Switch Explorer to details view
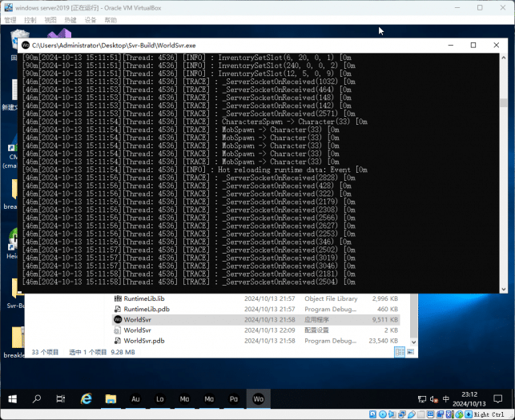The image size is (515, 420). 400,352
